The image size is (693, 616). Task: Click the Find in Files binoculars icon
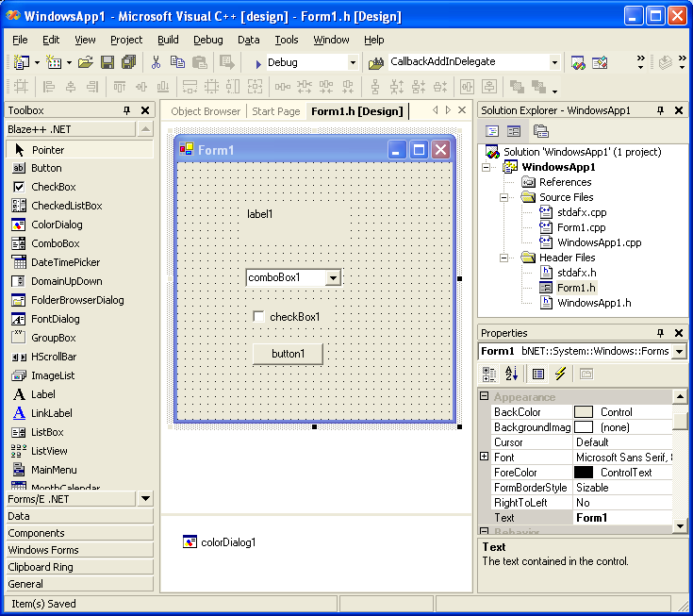(x=376, y=63)
